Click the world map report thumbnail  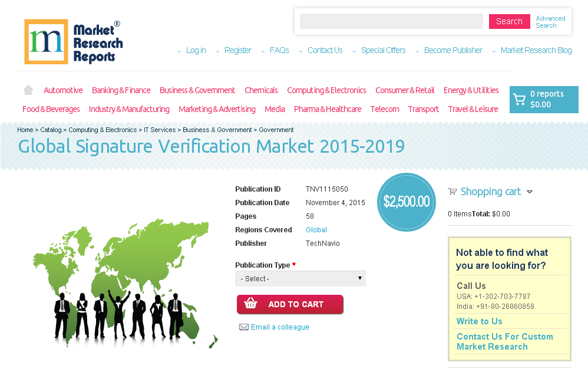pos(125,284)
